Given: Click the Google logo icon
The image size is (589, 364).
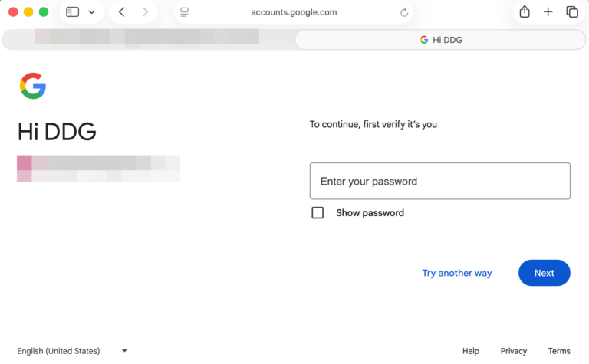Looking at the screenshot, I should click(x=33, y=87).
